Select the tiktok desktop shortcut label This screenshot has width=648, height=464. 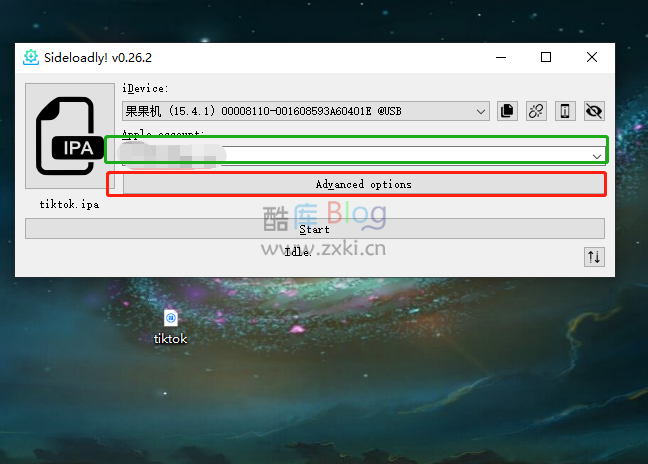[171, 339]
